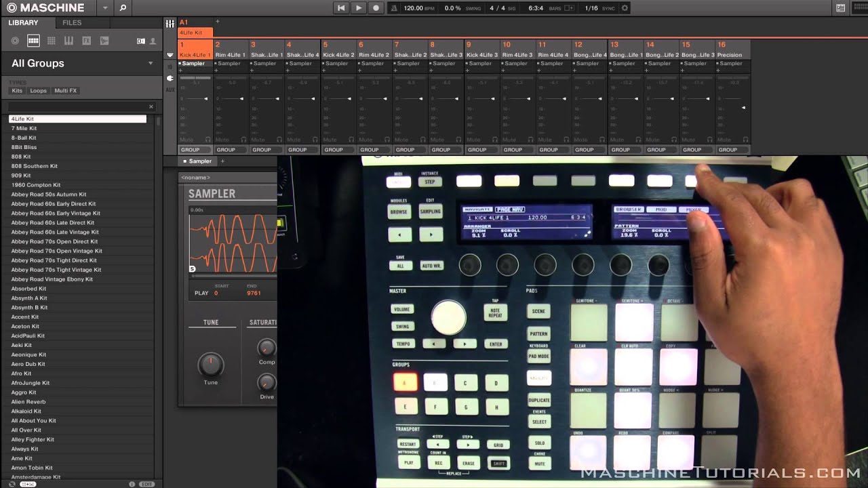Image resolution: width=868 pixels, height=488 pixels.
Task: Select sound slot 16 Precision header
Action: coord(732,49)
